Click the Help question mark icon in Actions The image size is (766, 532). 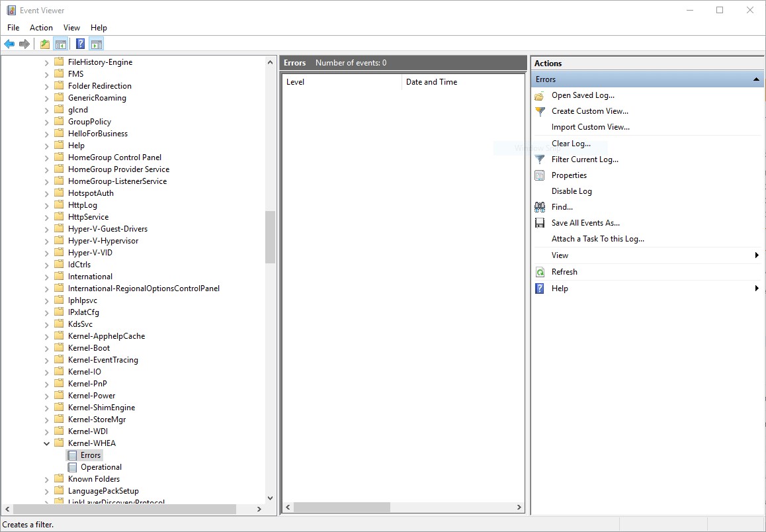[x=539, y=288]
